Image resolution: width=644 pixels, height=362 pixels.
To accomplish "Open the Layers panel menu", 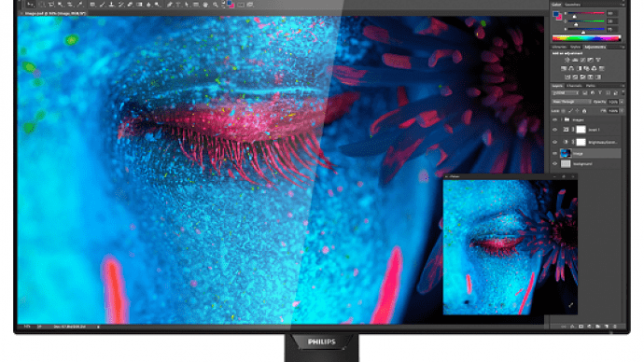I will click(x=623, y=86).
